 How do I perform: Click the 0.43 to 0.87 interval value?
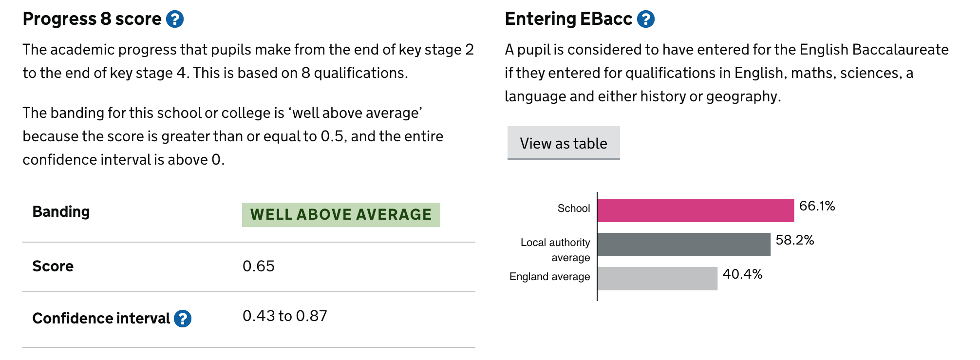[285, 316]
